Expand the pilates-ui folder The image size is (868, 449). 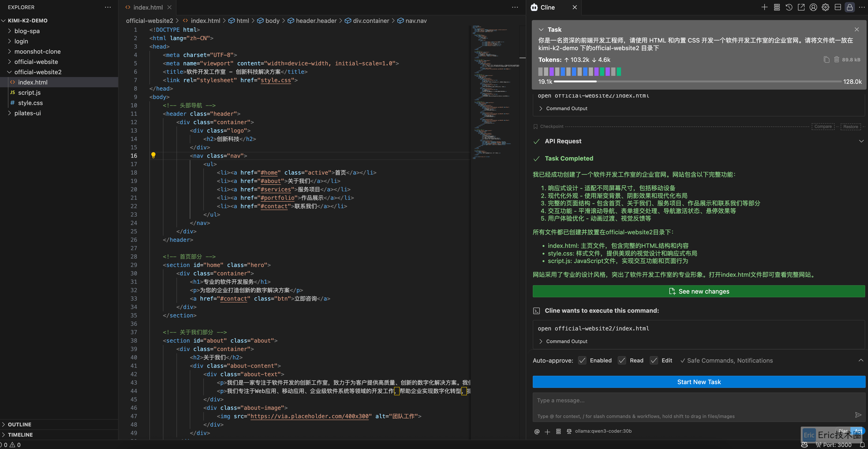[27, 113]
